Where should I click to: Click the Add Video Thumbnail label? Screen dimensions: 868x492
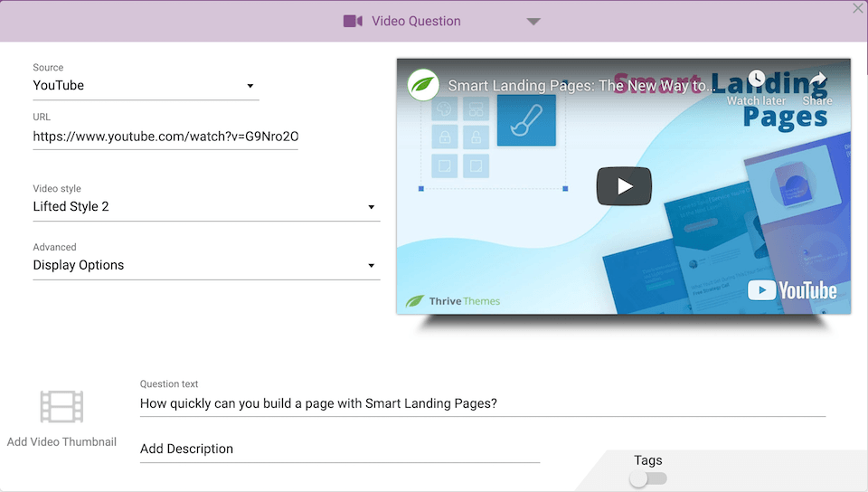62,441
